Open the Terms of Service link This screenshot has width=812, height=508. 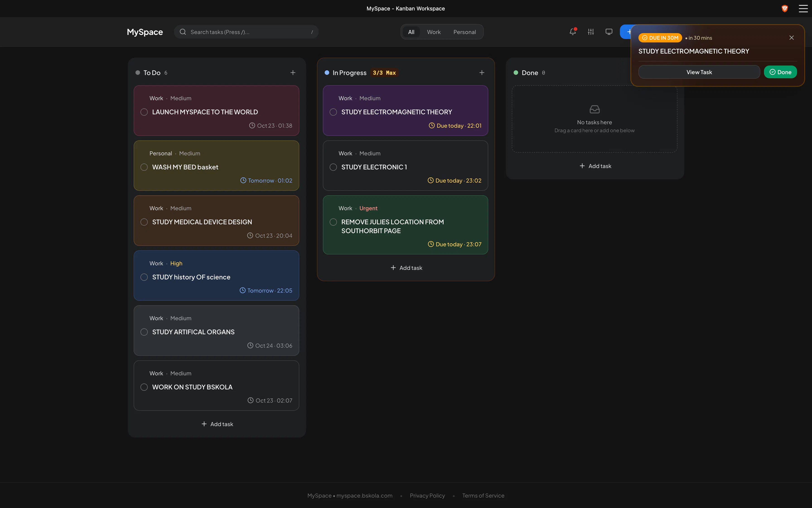[x=483, y=496]
